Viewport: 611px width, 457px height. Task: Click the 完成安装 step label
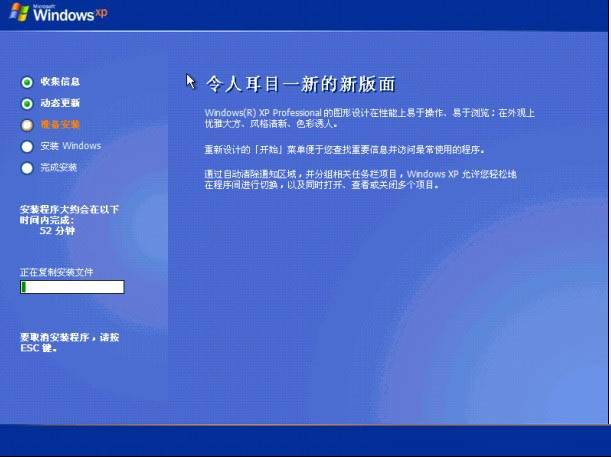(60, 168)
